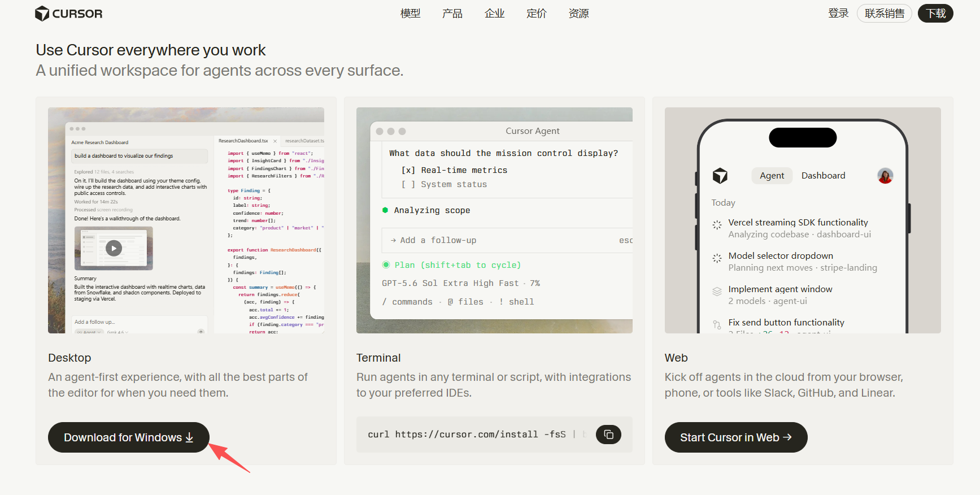Image resolution: width=980 pixels, height=495 pixels.
Task: Click the 登录 link
Action: click(x=838, y=14)
